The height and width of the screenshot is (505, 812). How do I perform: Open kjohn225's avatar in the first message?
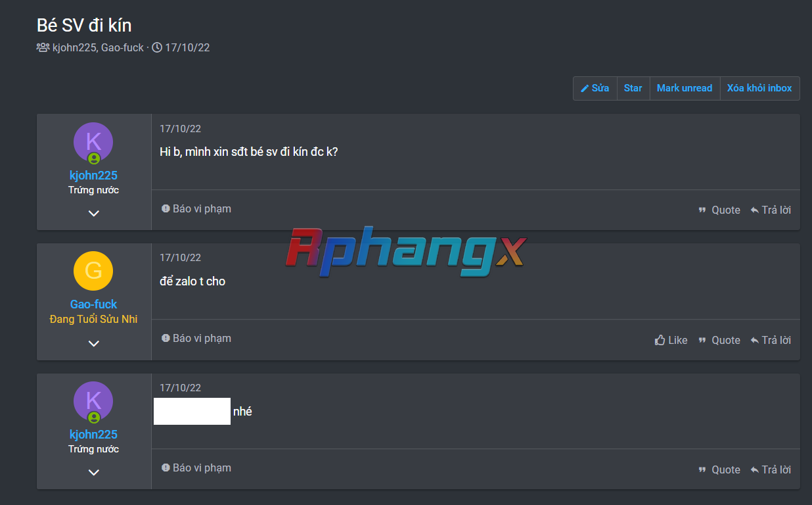93,142
